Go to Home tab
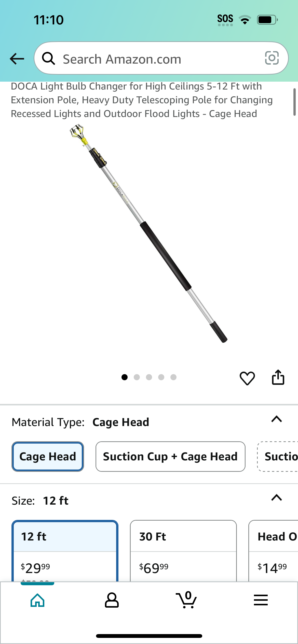The width and height of the screenshot is (298, 644). (37, 600)
